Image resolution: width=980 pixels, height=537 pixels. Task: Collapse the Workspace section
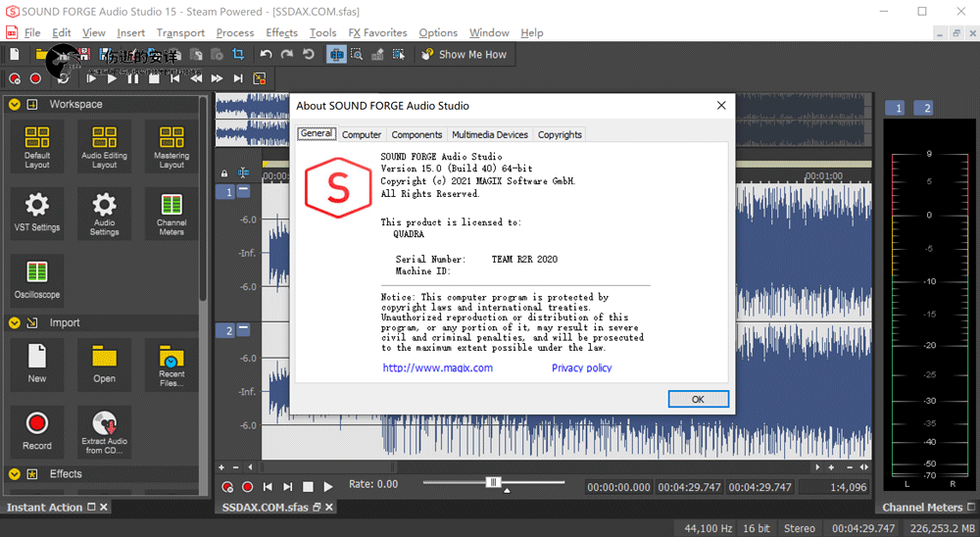(15, 105)
